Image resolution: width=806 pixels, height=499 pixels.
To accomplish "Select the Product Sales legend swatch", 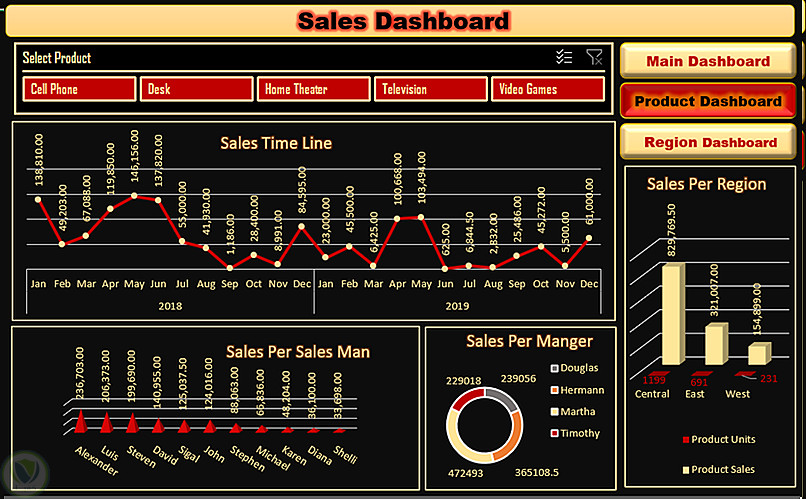I will click(686, 470).
